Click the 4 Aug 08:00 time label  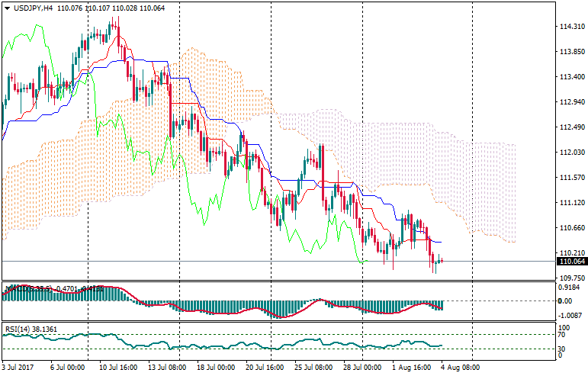pyautogui.click(x=458, y=368)
